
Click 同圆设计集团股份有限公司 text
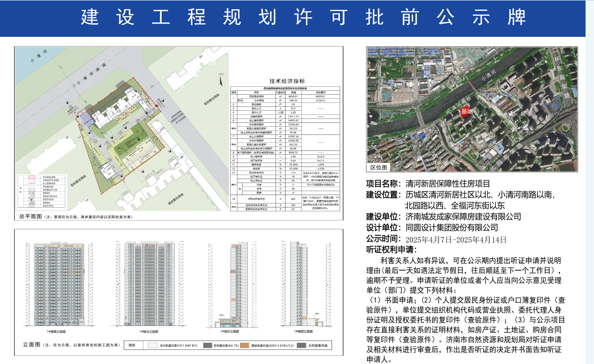[451, 228]
